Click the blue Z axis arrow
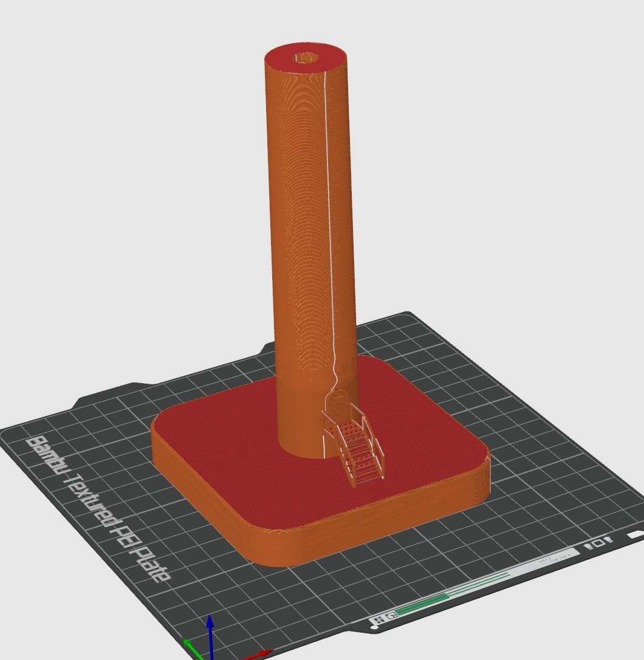644x660 pixels. pos(211,638)
